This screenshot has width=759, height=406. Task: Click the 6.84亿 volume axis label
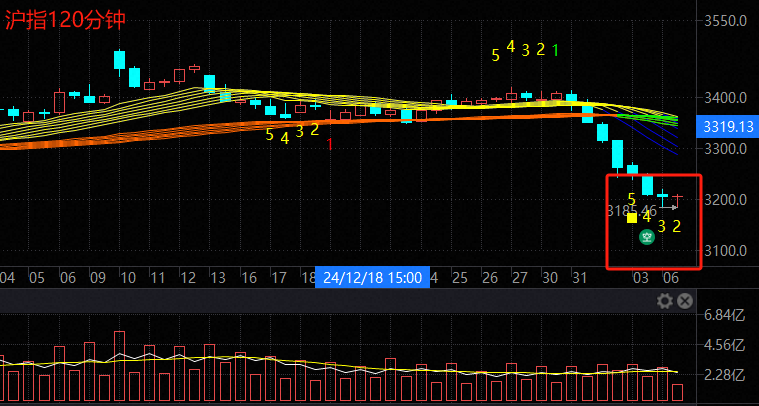tap(725, 316)
